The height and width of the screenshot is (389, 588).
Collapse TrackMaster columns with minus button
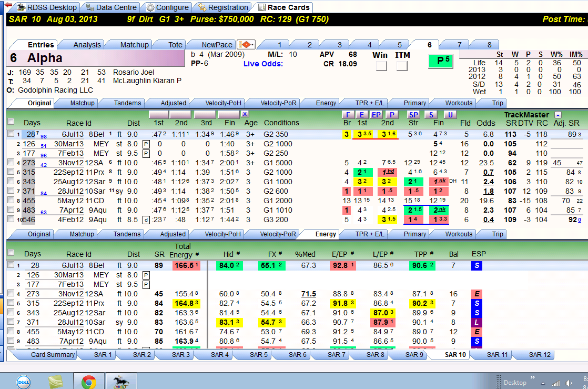[558, 115]
